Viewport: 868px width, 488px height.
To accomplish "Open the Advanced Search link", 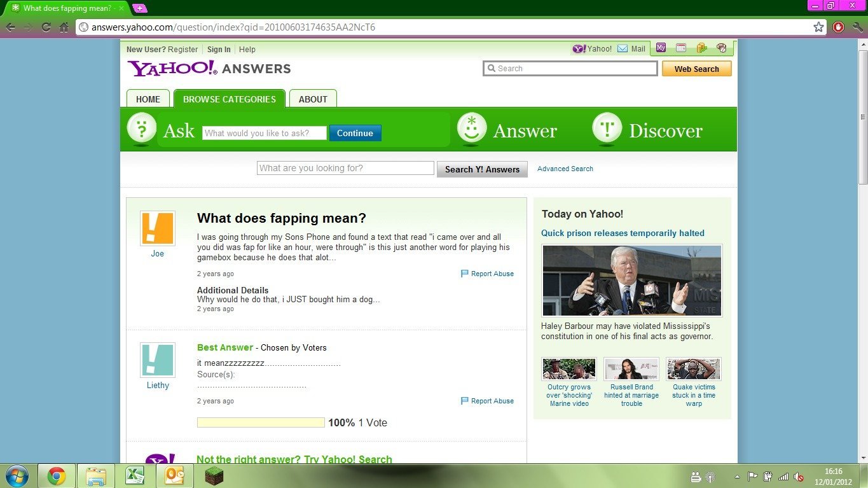I will point(565,169).
